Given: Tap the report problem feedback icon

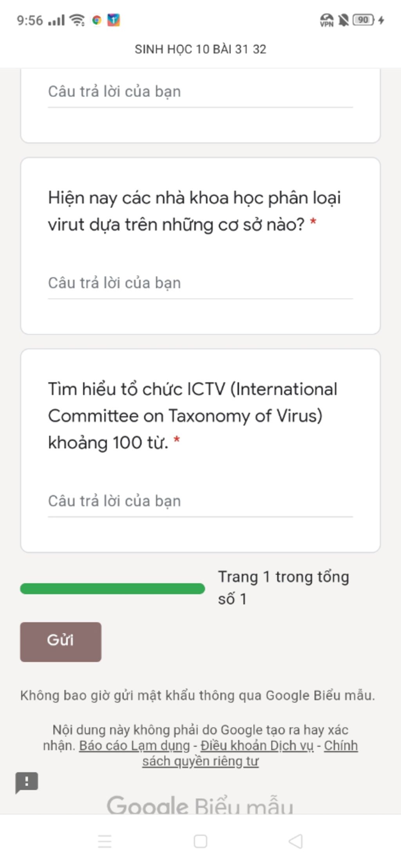Looking at the screenshot, I should tap(27, 783).
